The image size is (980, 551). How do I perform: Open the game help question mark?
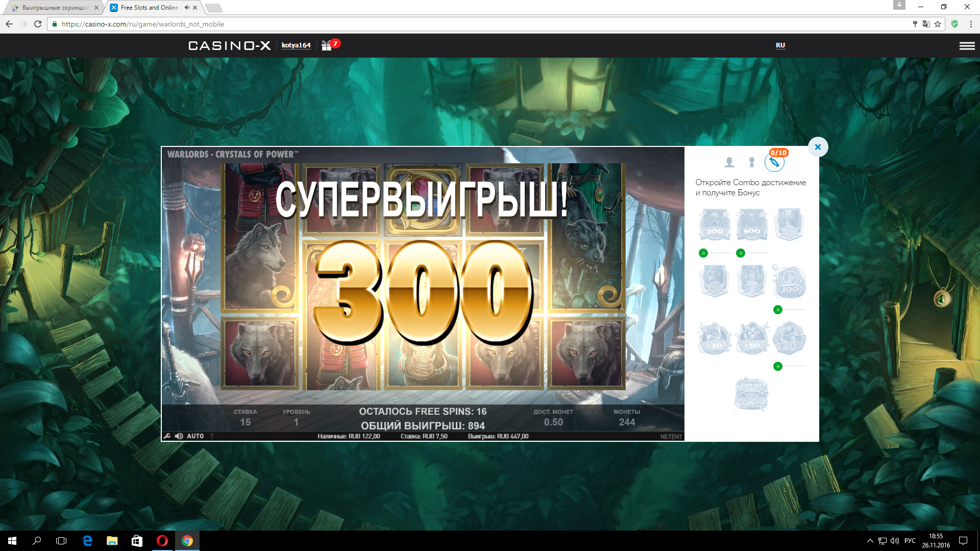(211, 436)
